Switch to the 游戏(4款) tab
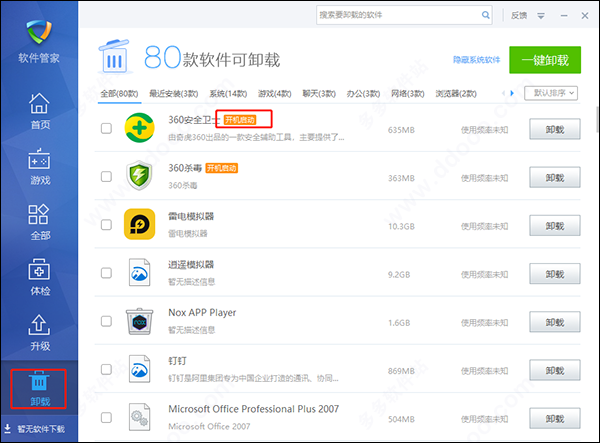 (275, 94)
